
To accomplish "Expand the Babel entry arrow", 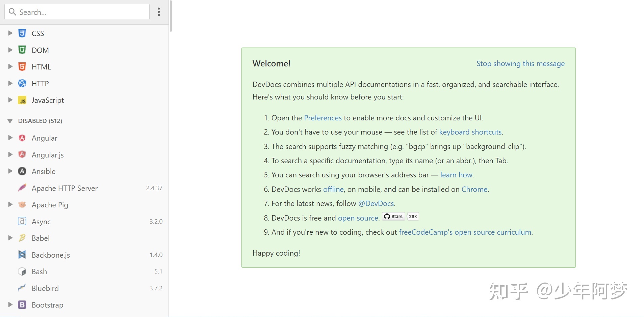I will pos(10,238).
